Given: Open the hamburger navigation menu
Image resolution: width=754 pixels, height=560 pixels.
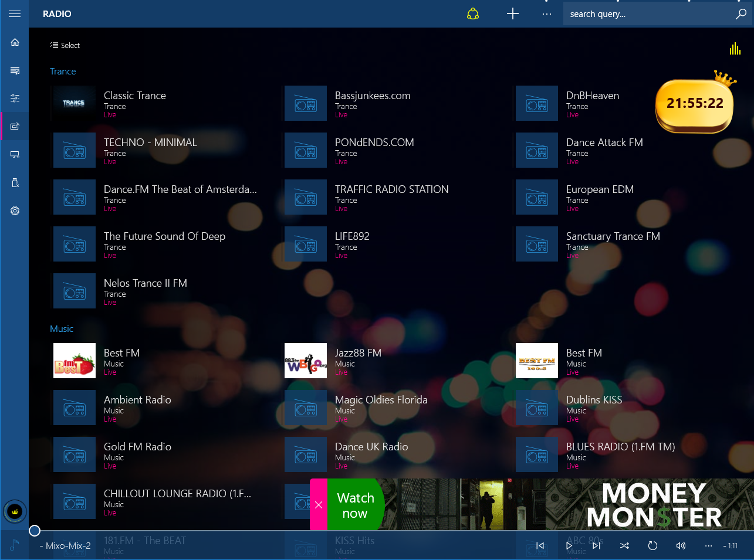Looking at the screenshot, I should 15,14.
